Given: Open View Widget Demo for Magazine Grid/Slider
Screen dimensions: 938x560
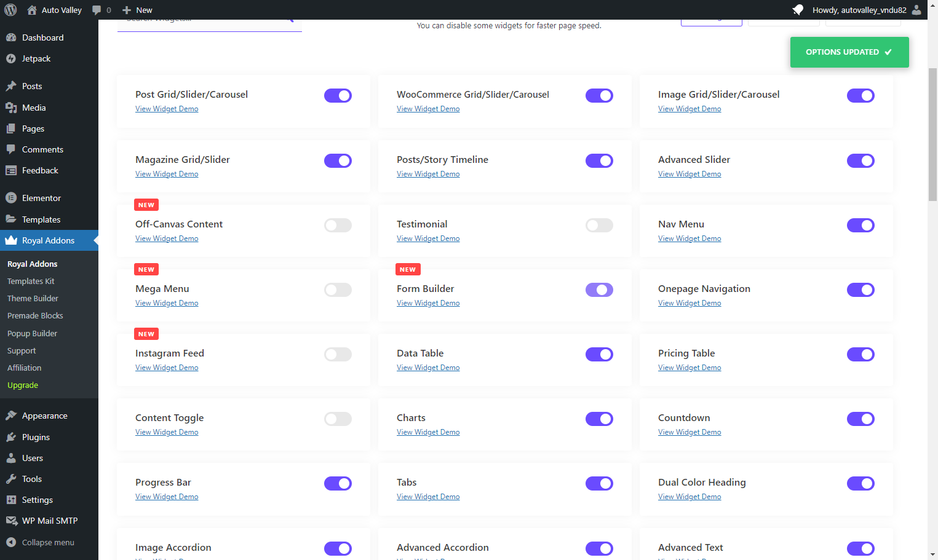Looking at the screenshot, I should pos(167,174).
